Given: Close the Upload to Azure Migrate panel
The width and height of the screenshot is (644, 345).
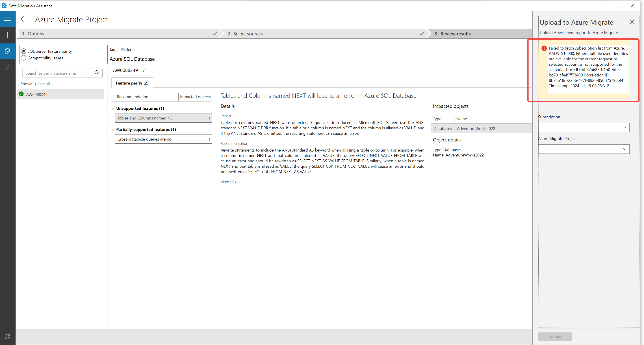Looking at the screenshot, I should point(632,22).
